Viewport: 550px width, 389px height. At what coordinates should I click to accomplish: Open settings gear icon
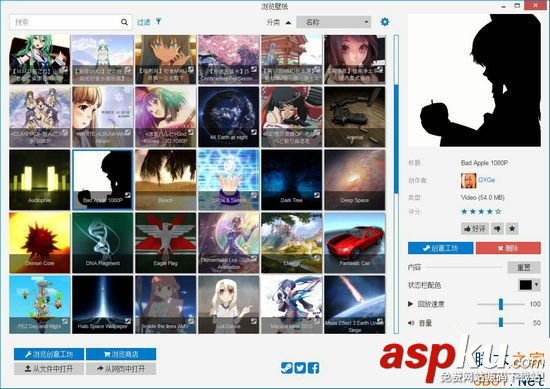point(385,22)
